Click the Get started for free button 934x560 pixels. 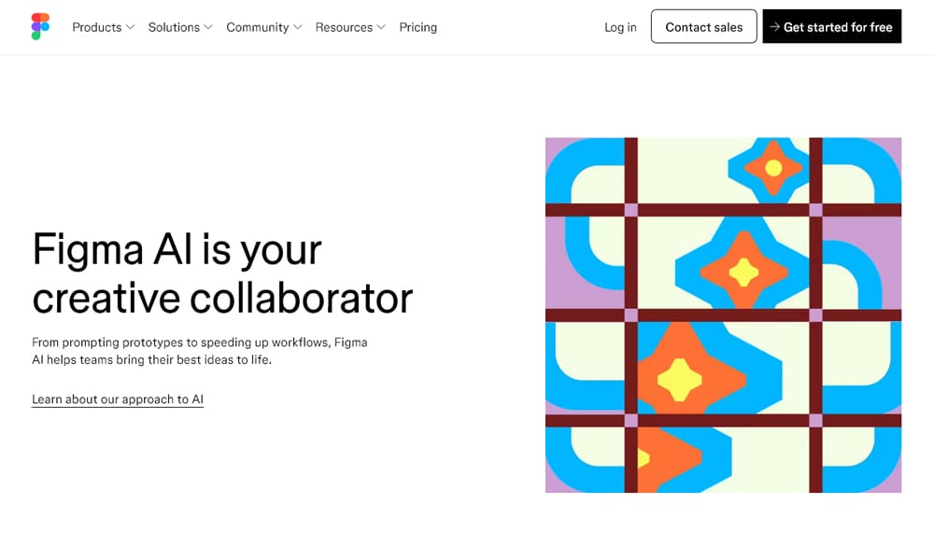click(x=832, y=26)
